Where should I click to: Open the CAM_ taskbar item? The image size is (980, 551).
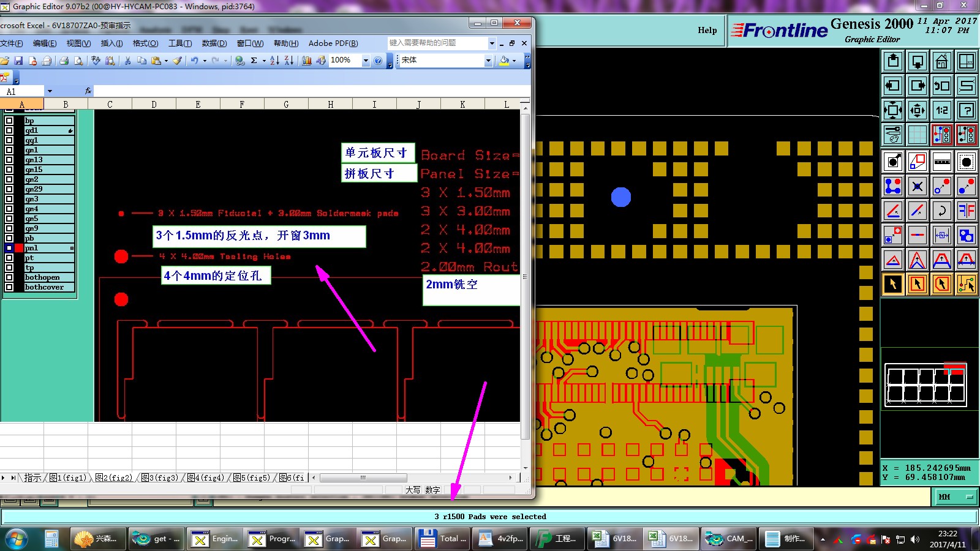coord(729,539)
